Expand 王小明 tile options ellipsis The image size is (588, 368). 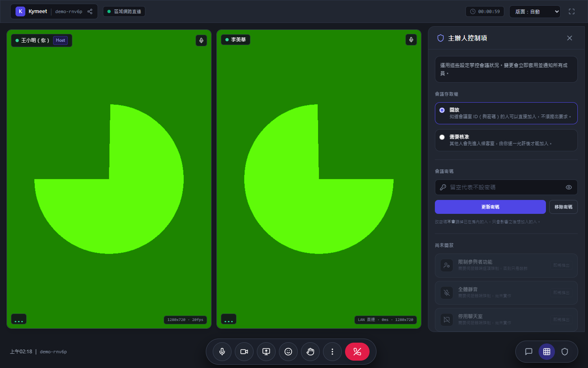pos(19,319)
